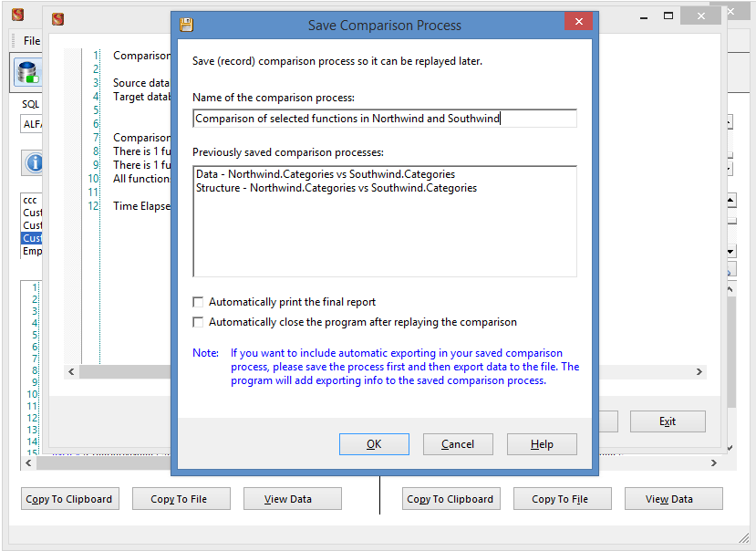Minimize the report window
756x551 pixels.
pyautogui.click(x=644, y=17)
